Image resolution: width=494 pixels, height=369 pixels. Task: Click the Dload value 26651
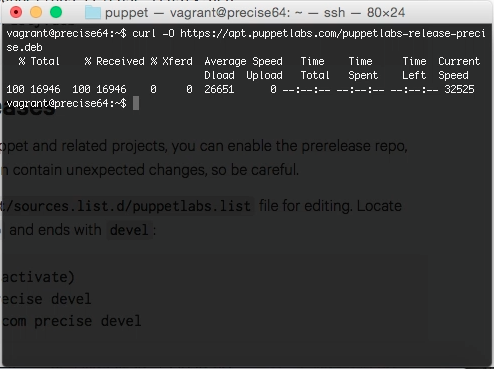pyautogui.click(x=219, y=89)
